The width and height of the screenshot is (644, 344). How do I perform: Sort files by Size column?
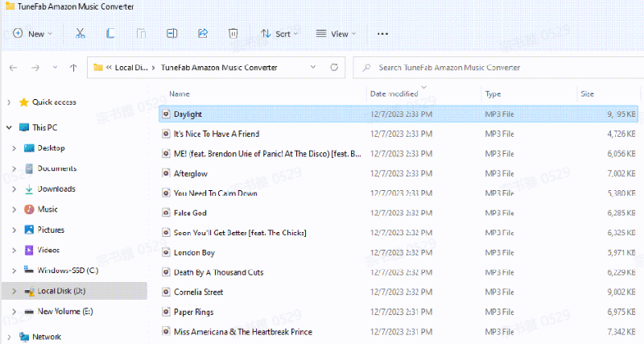[588, 93]
